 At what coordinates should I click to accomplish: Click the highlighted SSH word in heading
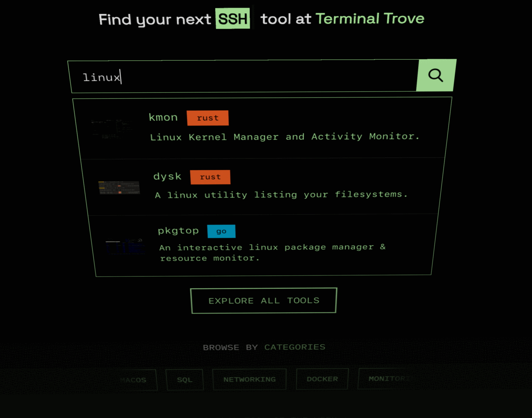[233, 19]
